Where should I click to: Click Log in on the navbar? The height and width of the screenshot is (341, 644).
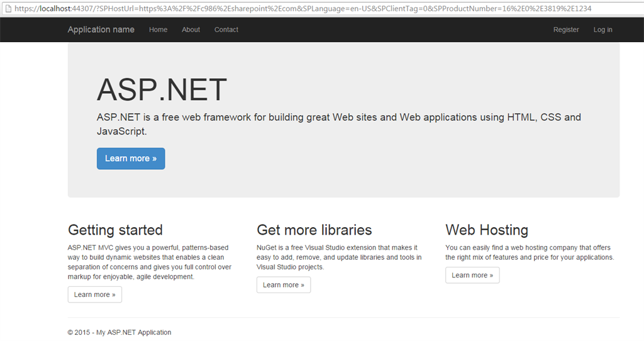(602, 30)
